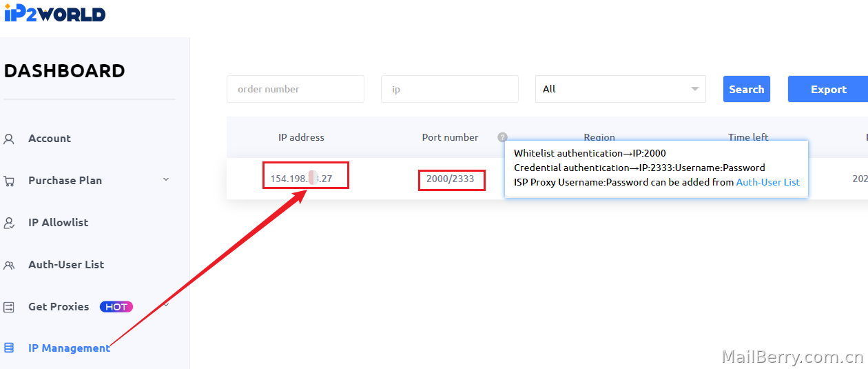Select the 2000/2333 port cell
The width and height of the screenshot is (868, 369).
coord(451,179)
